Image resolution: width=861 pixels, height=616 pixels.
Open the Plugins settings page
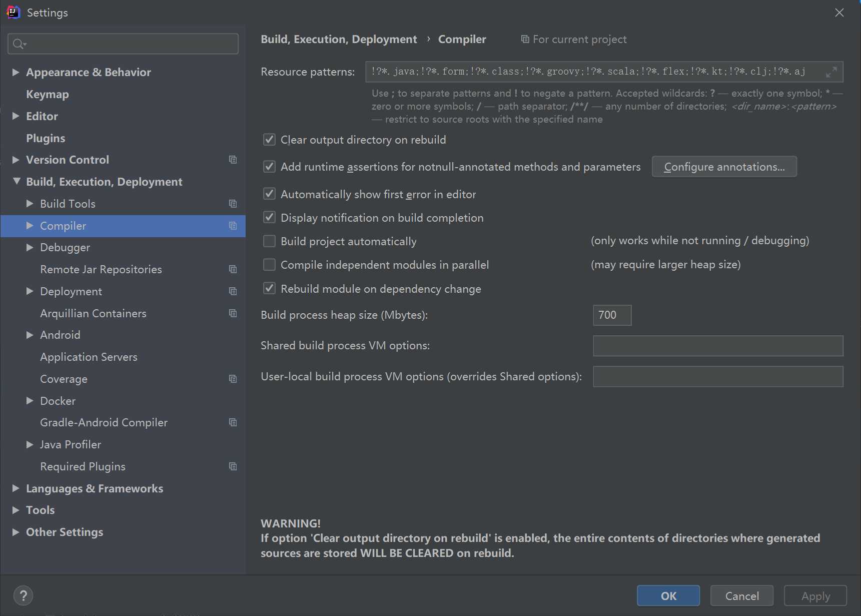(46, 138)
